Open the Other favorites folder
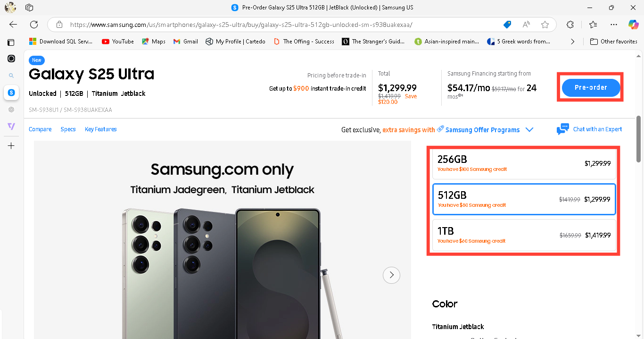 pos(614,42)
